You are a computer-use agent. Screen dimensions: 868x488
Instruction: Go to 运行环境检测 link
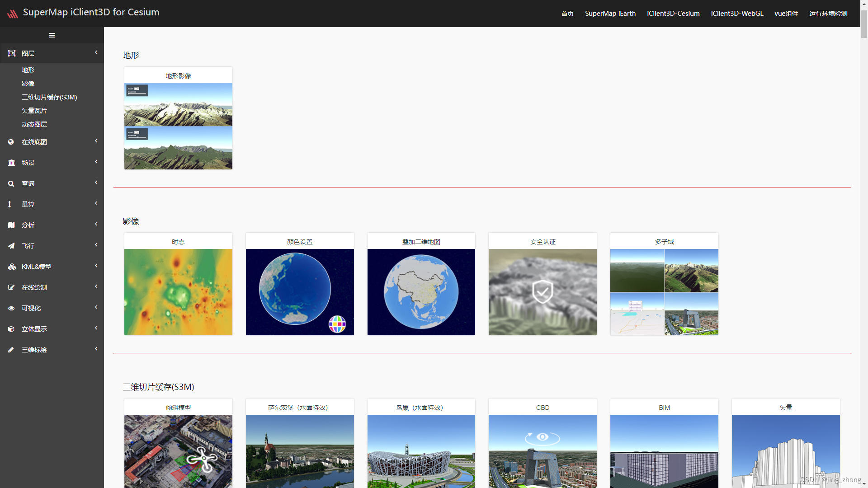pos(828,14)
